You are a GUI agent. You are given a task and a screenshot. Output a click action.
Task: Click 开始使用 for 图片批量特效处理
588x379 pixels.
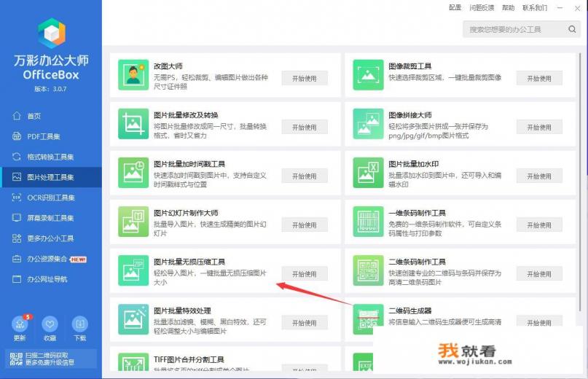305,323
